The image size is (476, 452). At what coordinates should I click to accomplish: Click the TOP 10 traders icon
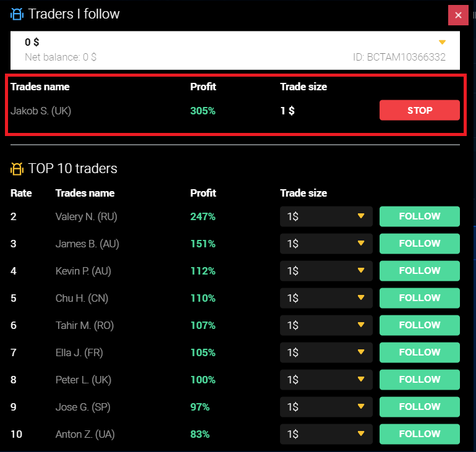click(17, 168)
